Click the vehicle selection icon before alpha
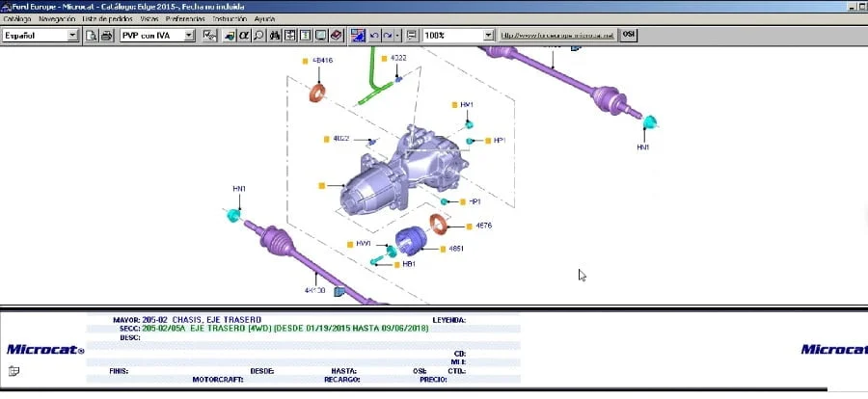This screenshot has width=868, height=399. (230, 36)
